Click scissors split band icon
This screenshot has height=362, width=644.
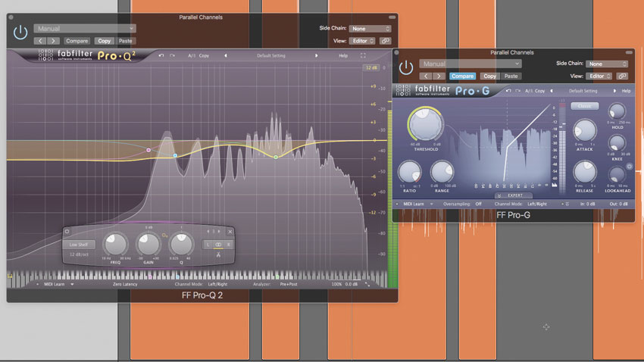[218, 255]
